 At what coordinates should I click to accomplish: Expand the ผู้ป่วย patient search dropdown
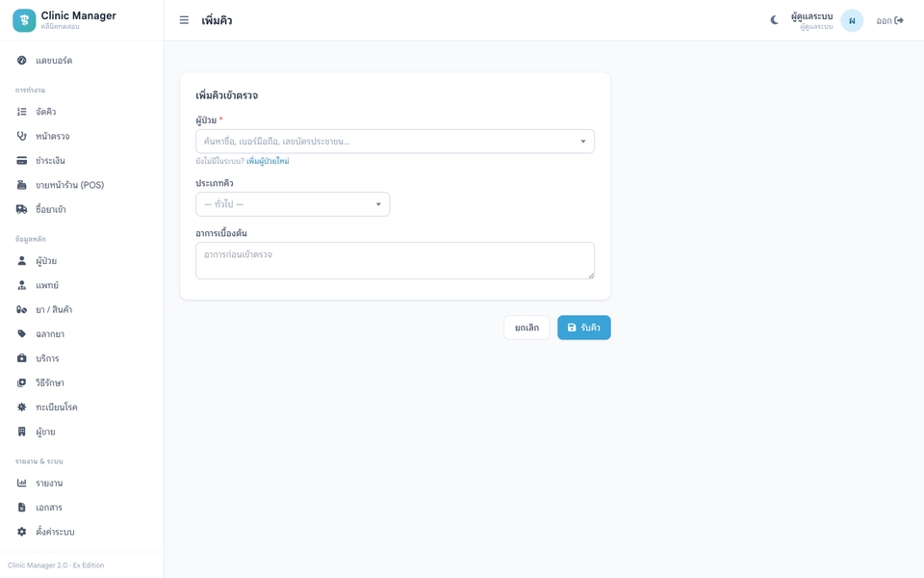coord(395,142)
